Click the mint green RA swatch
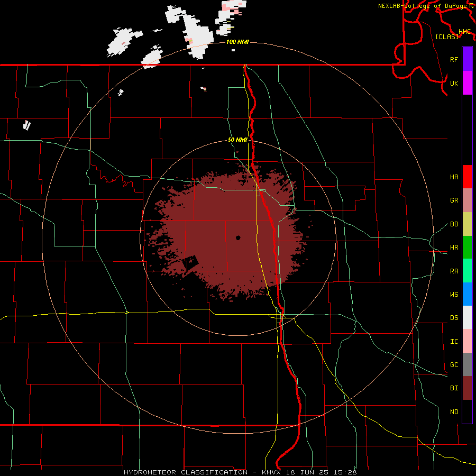476x476 pixels. pyautogui.click(x=467, y=271)
